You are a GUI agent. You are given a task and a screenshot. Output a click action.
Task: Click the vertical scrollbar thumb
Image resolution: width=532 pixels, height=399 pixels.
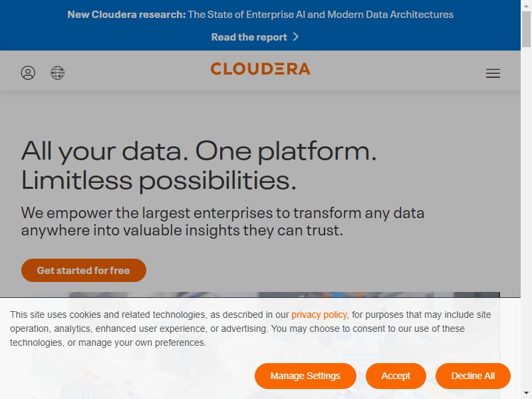[x=526, y=29]
